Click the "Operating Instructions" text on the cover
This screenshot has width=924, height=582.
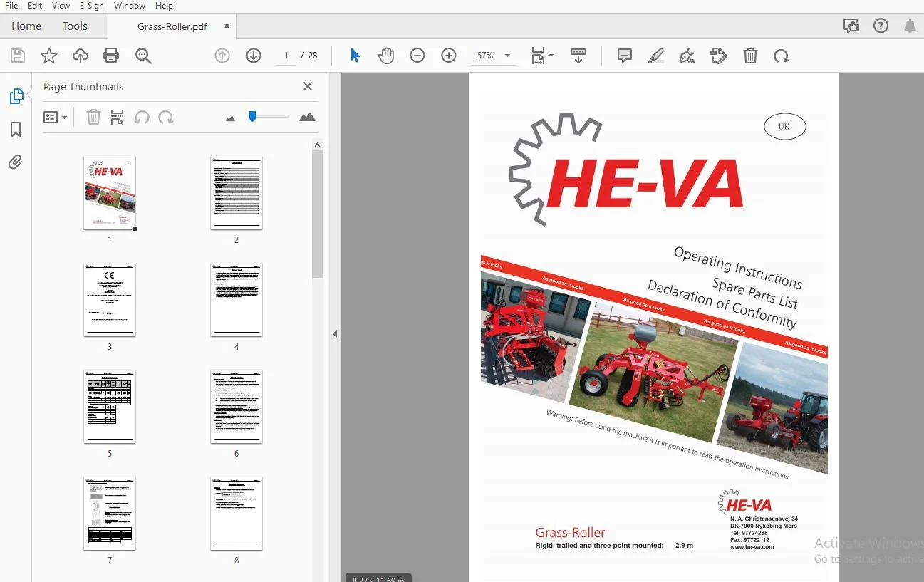(738, 268)
